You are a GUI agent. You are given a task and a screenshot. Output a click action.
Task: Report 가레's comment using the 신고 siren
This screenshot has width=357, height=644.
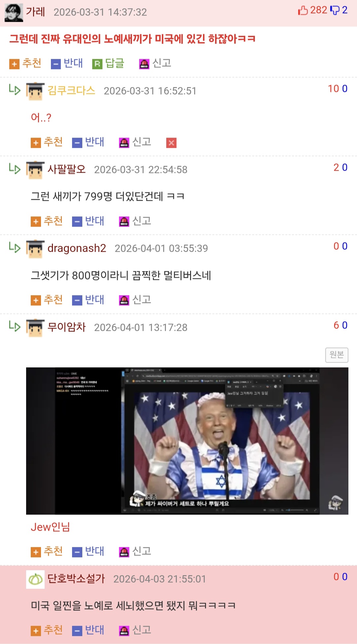click(155, 63)
